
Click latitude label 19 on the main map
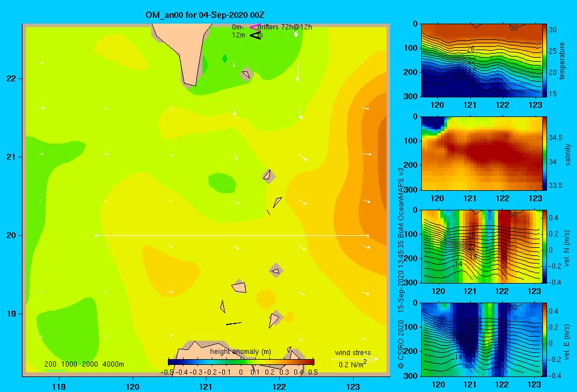click(12, 314)
